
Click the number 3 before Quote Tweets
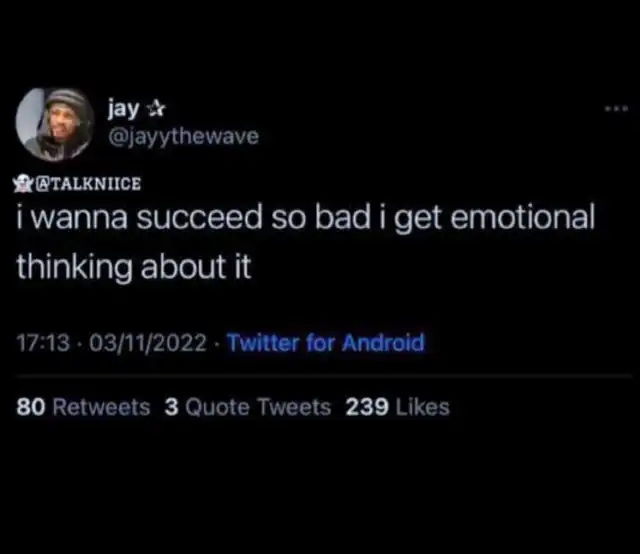(x=171, y=407)
